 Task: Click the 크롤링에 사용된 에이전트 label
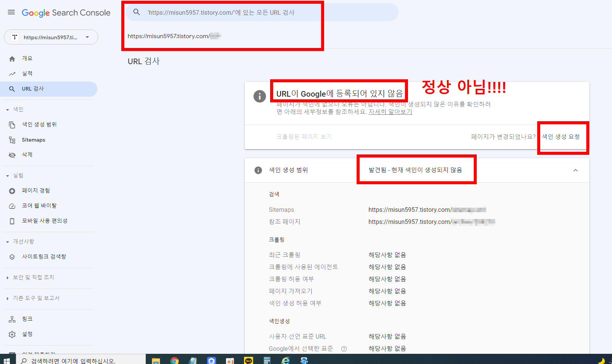303,267
